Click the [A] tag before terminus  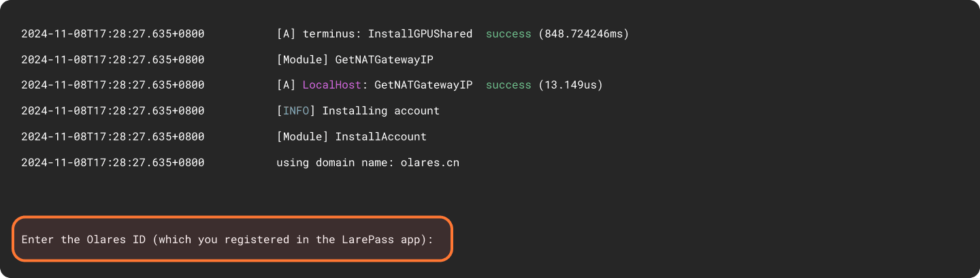286,33
